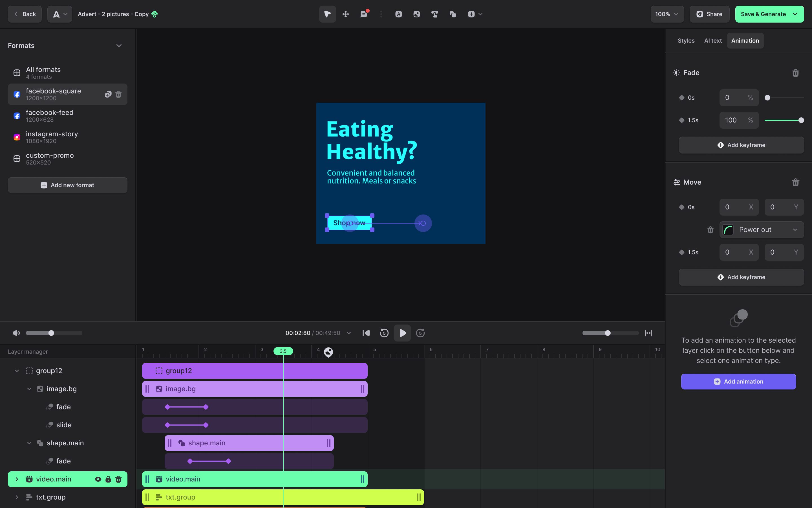Play the animation preview
812x508 pixels.
tap(402, 333)
